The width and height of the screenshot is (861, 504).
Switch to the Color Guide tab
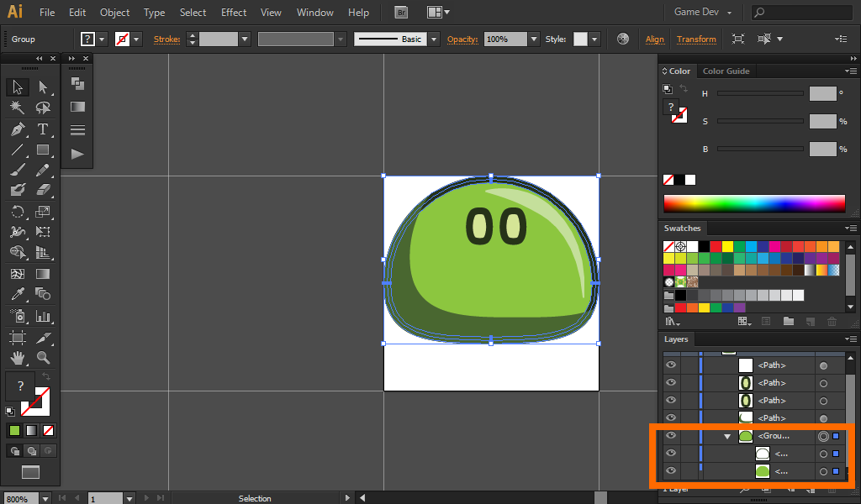[x=726, y=71]
